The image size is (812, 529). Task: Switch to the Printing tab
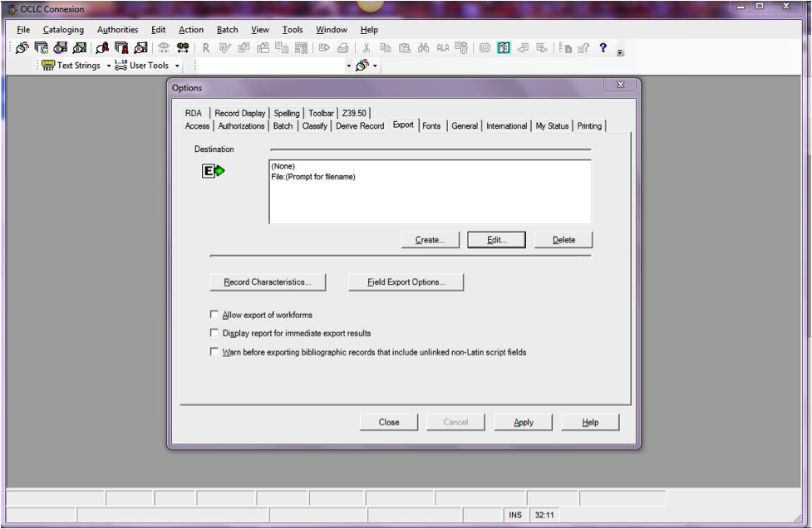589,125
